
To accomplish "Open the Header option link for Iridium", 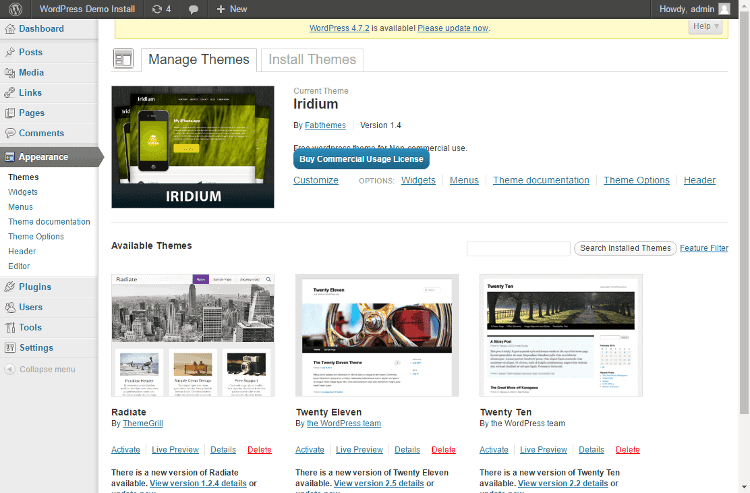I will [x=699, y=180].
